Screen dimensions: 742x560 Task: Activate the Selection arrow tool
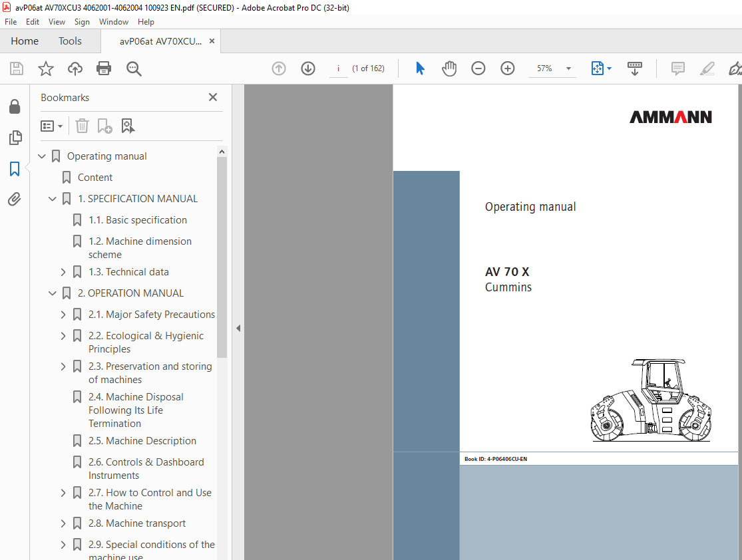pyautogui.click(x=420, y=69)
